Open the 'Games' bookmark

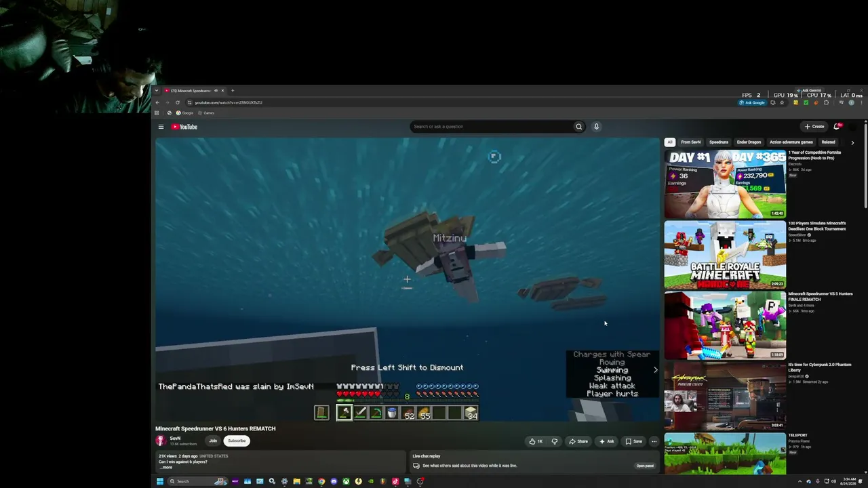click(206, 113)
